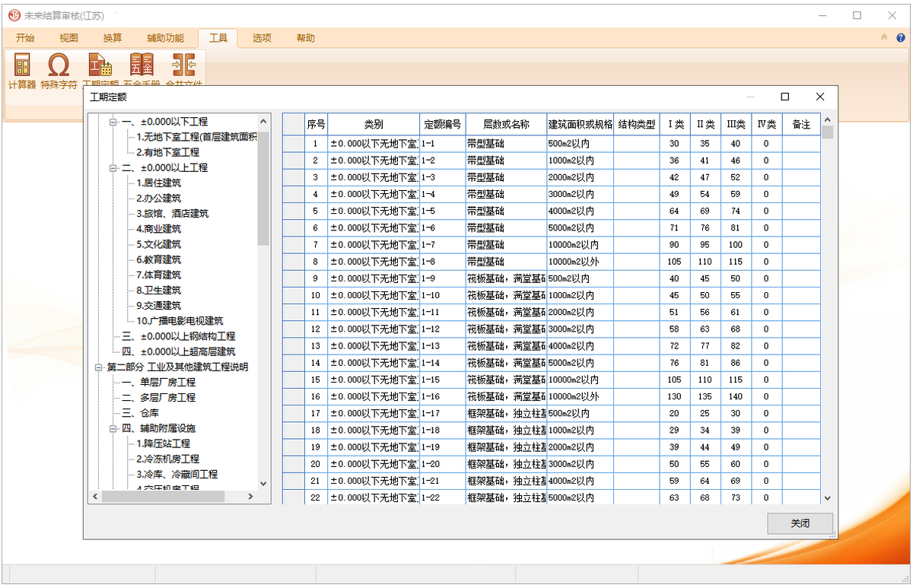Click cell 1-16 in 定额编号 column
The width and height of the screenshot is (913, 588).
(442, 396)
